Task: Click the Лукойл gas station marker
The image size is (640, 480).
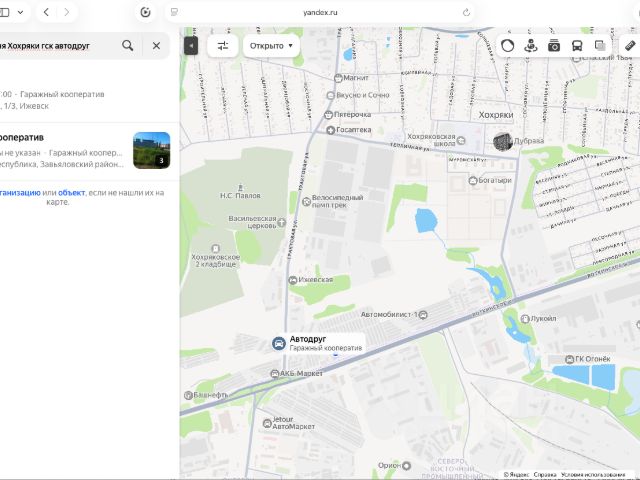Action: click(x=525, y=318)
